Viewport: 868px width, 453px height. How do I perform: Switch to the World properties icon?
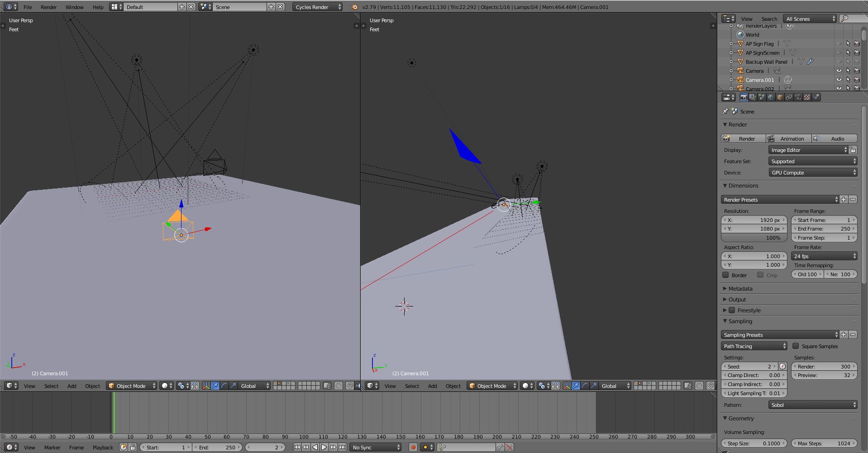(771, 97)
